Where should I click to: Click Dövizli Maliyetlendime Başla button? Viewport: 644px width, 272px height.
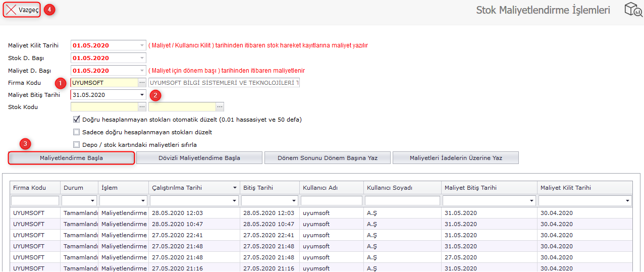point(199,158)
